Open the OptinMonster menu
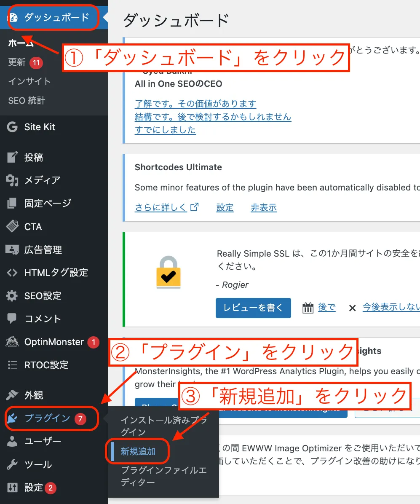 click(54, 342)
